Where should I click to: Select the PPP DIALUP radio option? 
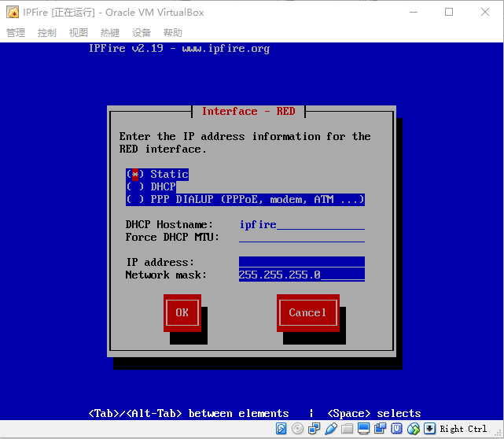click(245, 199)
